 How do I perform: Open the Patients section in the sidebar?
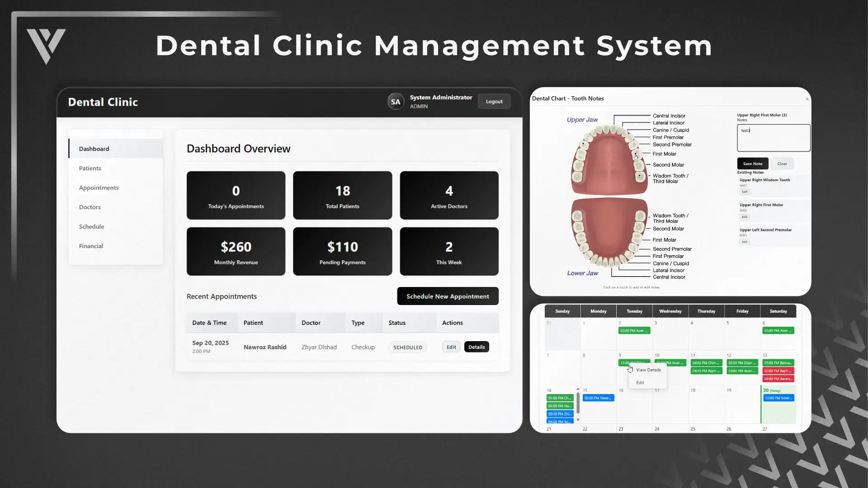pyautogui.click(x=90, y=168)
